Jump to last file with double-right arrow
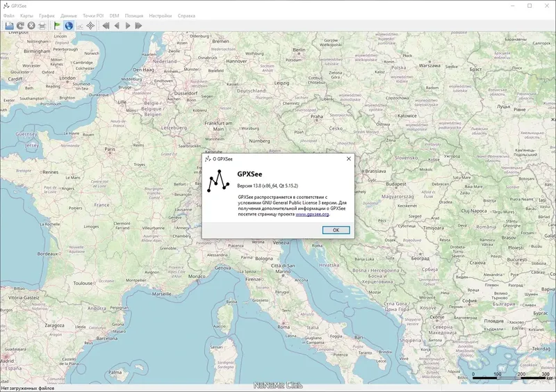 coord(138,26)
